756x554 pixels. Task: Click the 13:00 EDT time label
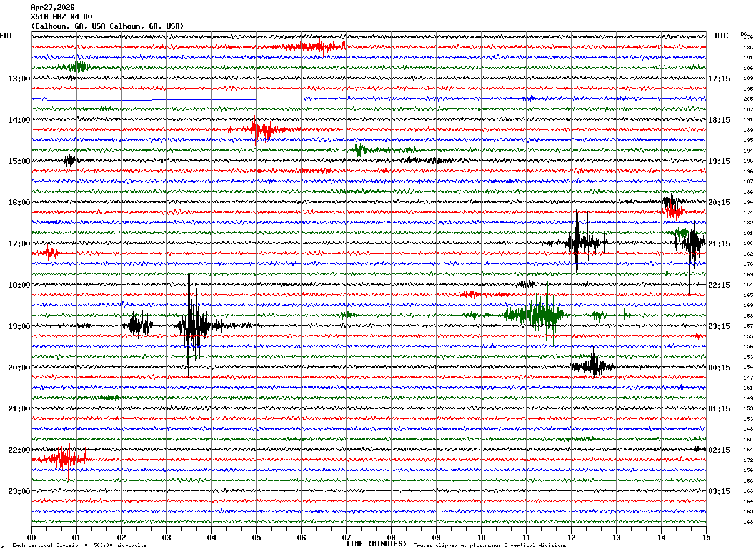19,79
